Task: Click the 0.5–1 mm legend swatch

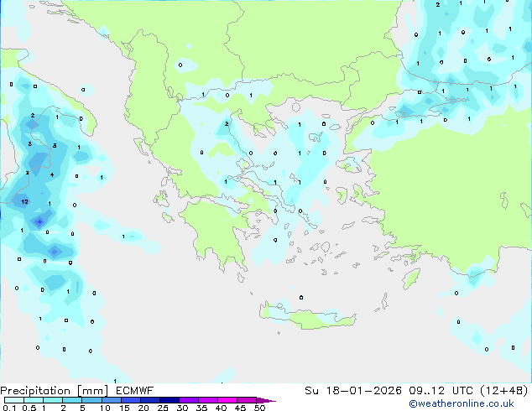Action: coord(34,400)
